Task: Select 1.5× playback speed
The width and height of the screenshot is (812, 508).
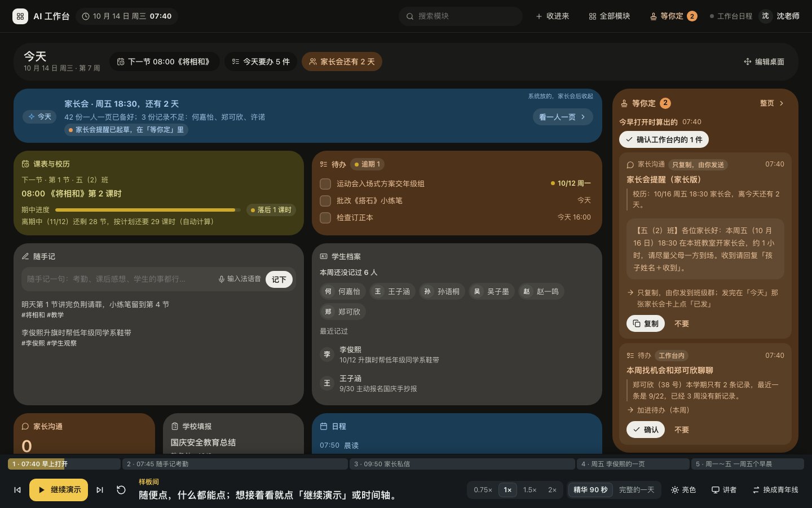Action: pos(529,490)
